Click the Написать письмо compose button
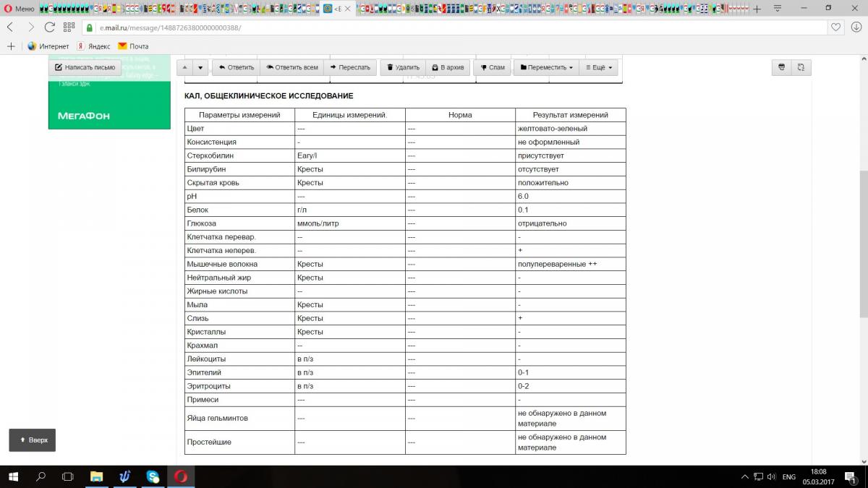This screenshot has height=488, width=868. 85,67
